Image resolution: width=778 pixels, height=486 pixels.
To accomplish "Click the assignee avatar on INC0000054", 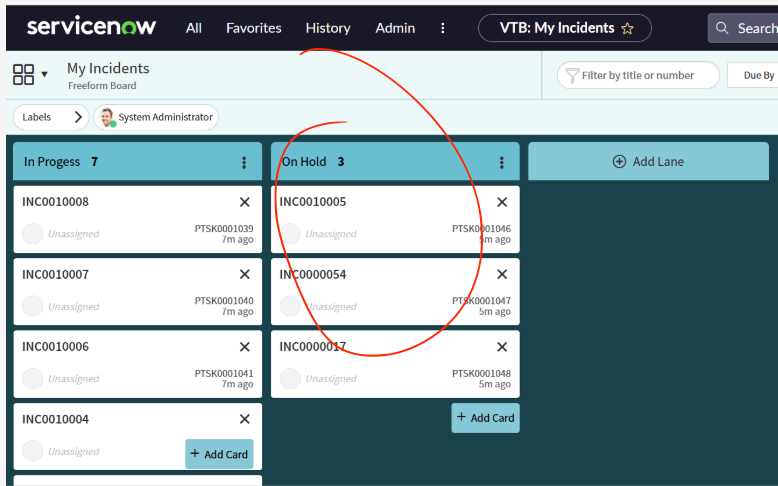I will 290,306.
